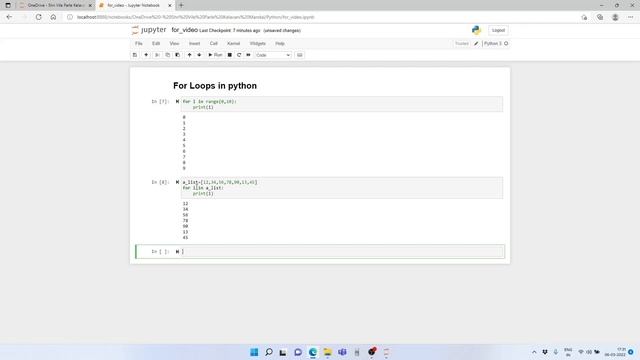
Task: Restart the kernel circular arrow icon
Action: (x=239, y=55)
